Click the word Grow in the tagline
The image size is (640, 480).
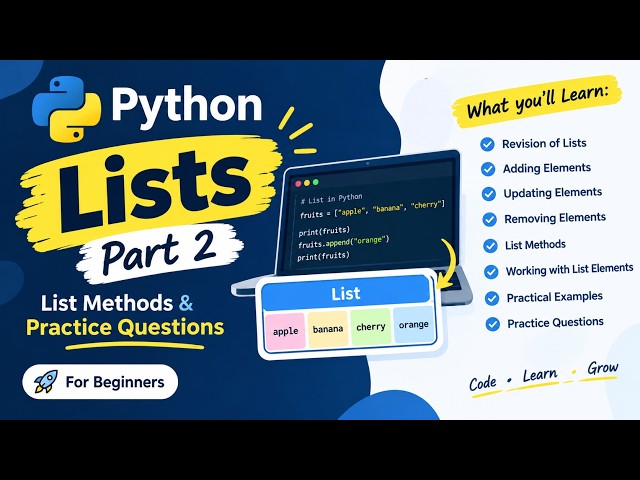[603, 368]
